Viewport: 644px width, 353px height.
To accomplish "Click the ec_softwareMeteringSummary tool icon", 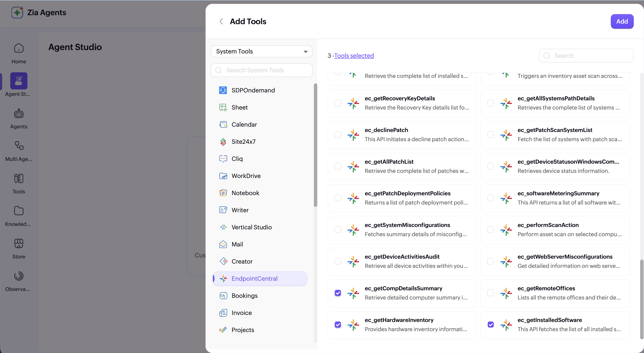I will click(x=506, y=198).
